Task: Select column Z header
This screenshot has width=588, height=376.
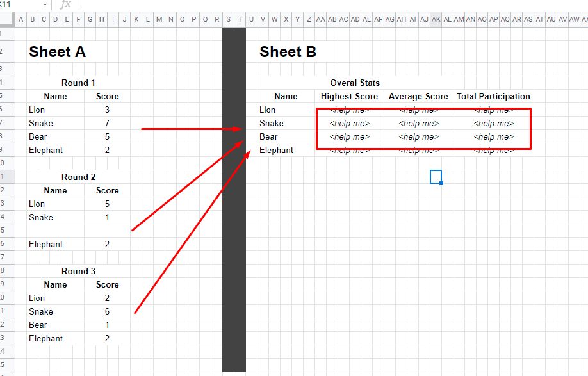Action: click(309, 19)
